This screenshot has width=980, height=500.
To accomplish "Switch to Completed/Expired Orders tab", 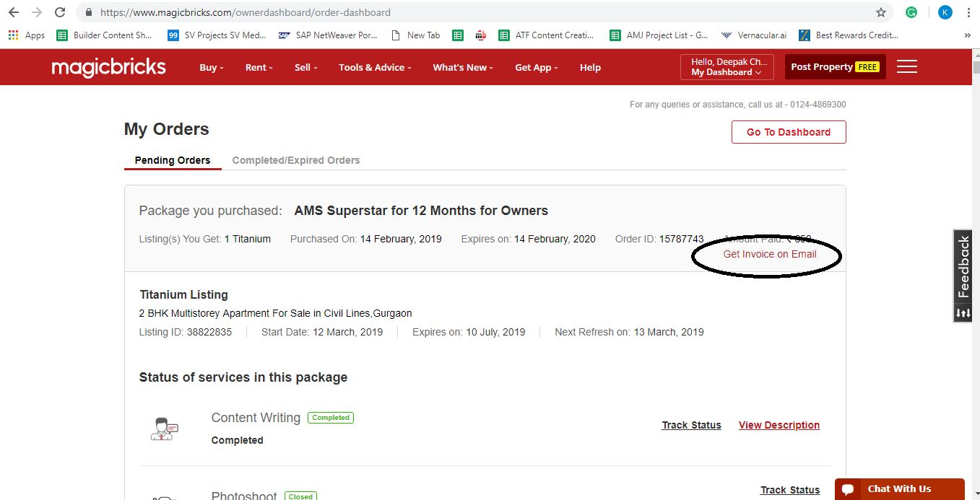I will 295,160.
